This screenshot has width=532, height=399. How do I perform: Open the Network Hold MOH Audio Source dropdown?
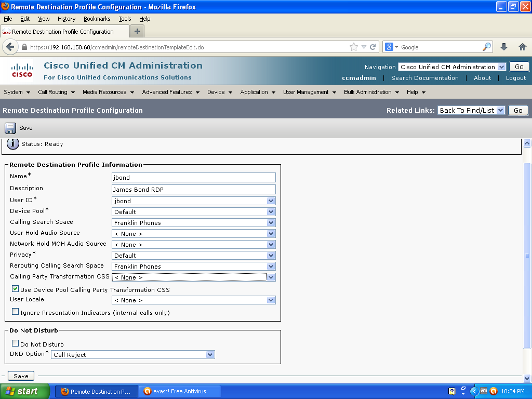coord(193,245)
